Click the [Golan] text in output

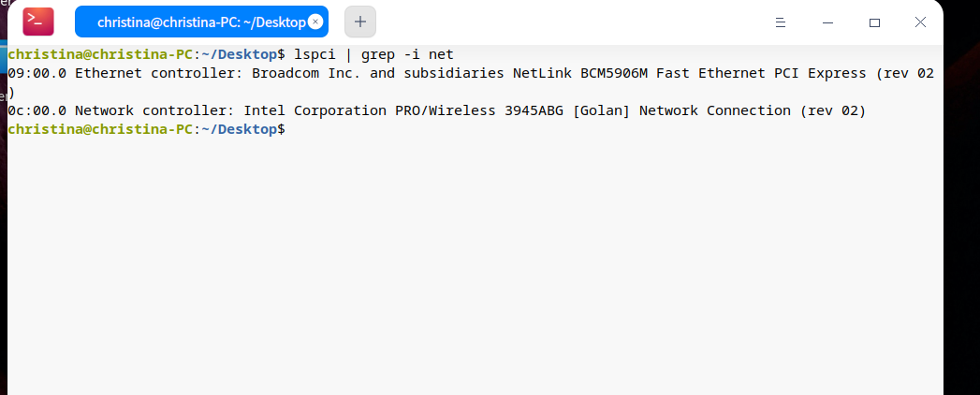(603, 110)
